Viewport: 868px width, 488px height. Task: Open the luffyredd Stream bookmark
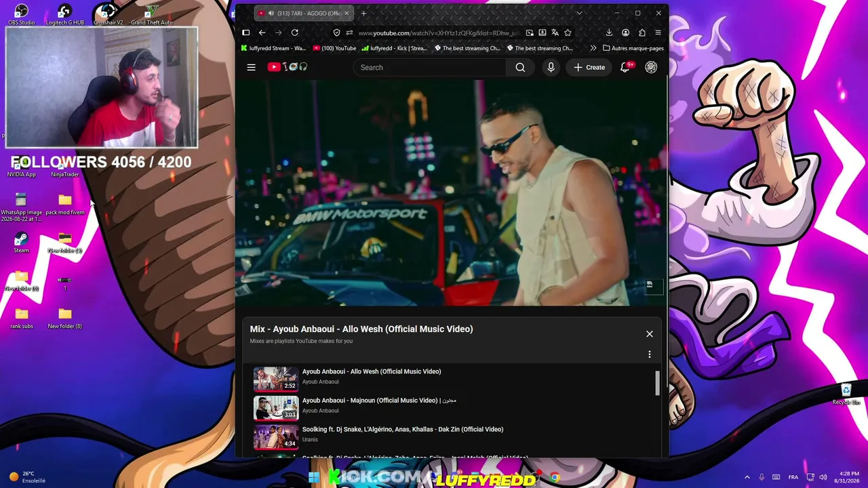point(273,48)
